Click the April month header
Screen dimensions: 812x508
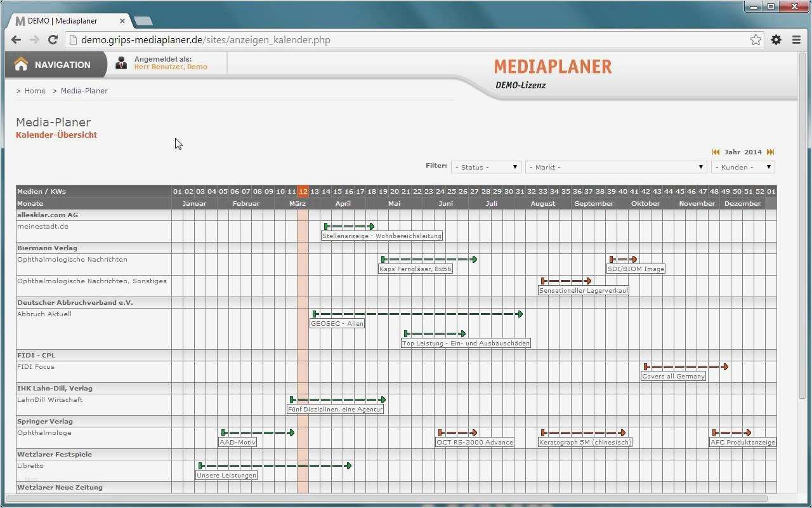click(x=343, y=203)
